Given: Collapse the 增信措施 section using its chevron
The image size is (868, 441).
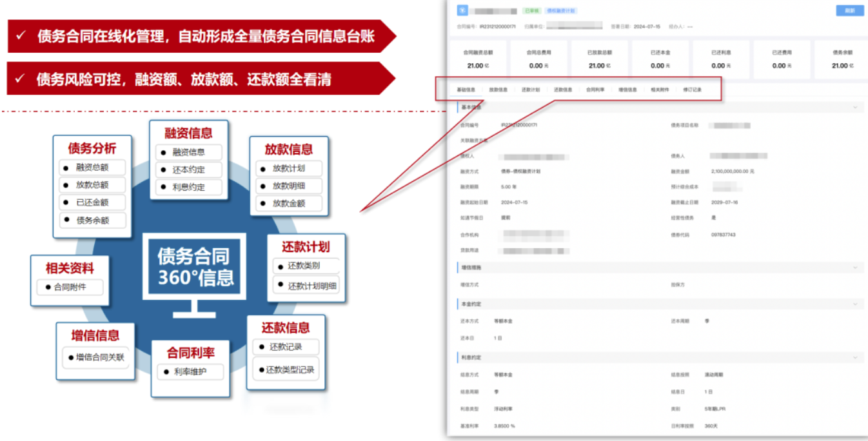Looking at the screenshot, I should [856, 267].
